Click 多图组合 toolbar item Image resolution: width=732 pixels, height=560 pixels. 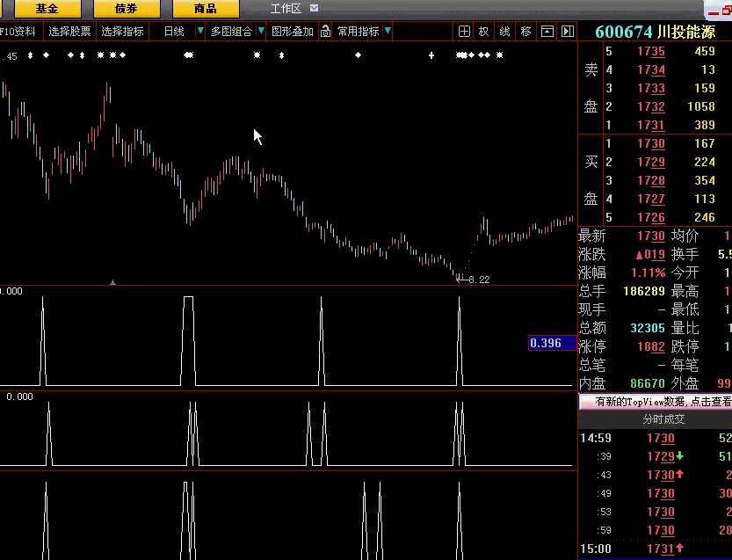point(231,32)
